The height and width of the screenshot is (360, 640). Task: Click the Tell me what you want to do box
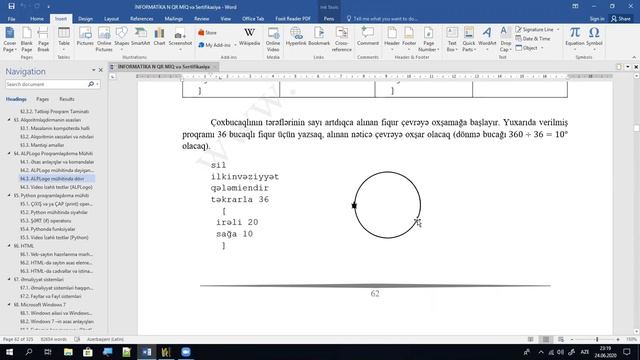[382, 19]
